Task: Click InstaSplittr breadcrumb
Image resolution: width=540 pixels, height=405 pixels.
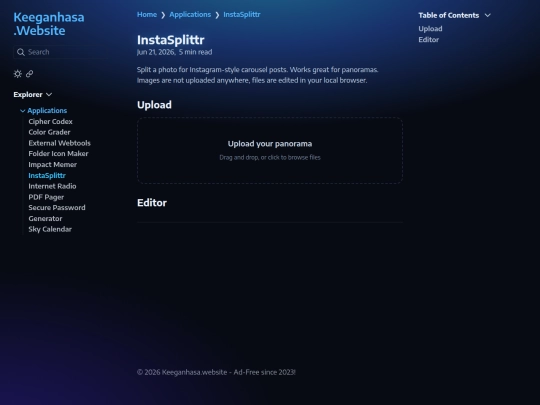Action: 242,14
